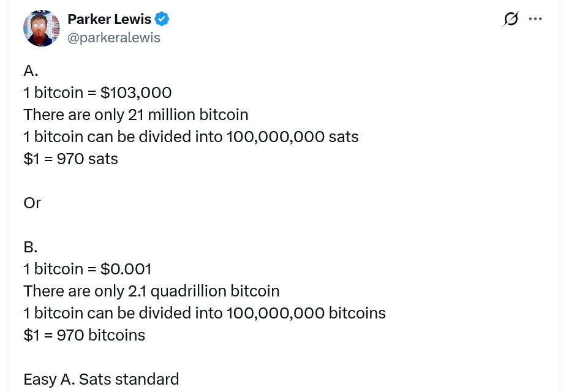
Task: Click the "Easy A. Sats standard" line
Action: (101, 379)
